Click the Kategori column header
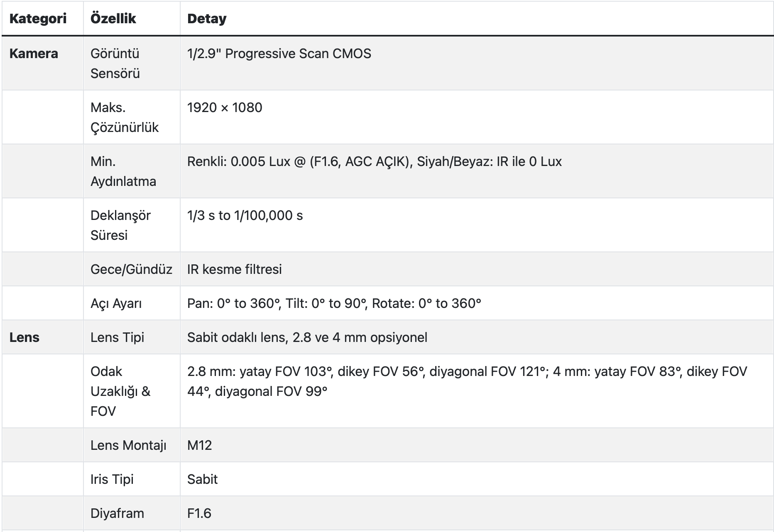The height and width of the screenshot is (532, 774). 38,19
